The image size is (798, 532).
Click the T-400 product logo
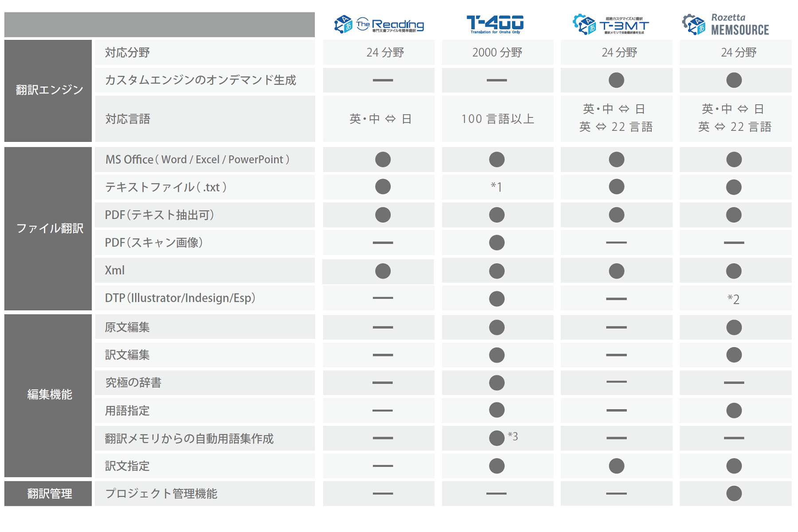point(495,24)
